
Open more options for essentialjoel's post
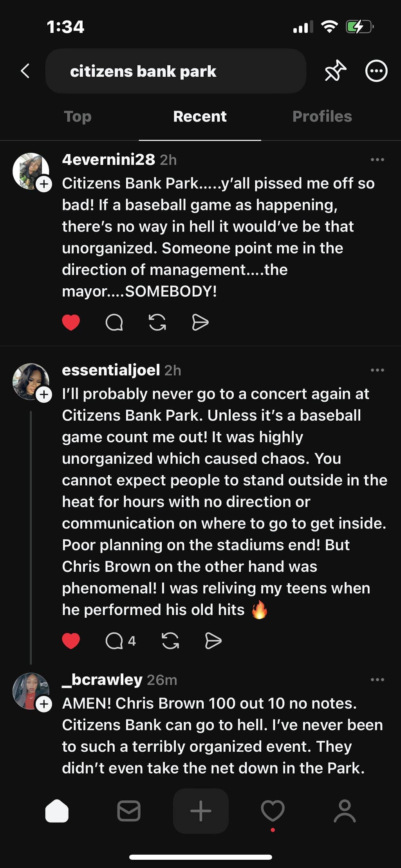(x=377, y=370)
